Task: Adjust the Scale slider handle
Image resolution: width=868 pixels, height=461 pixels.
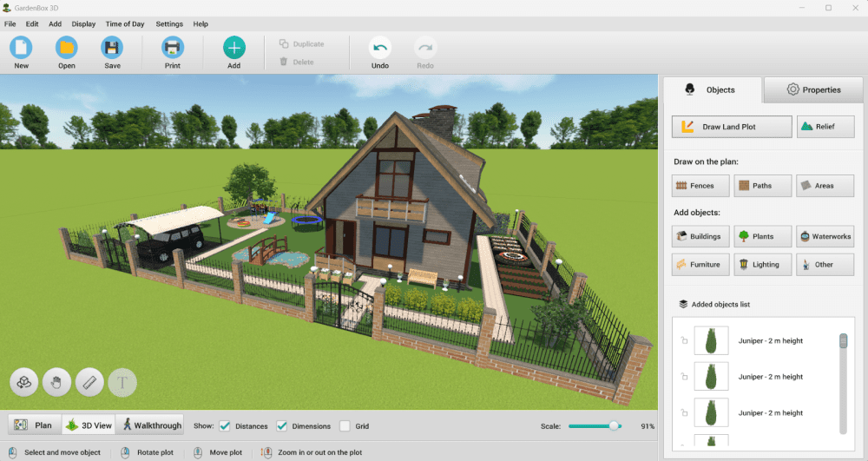Action: 614,425
